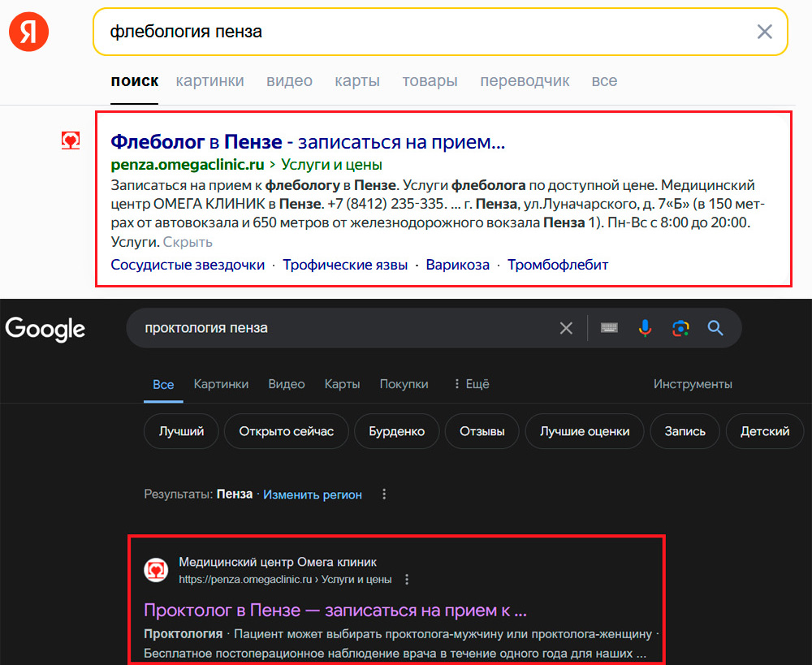This screenshot has height=665, width=812.
Task: Click the Услуги и цены breadcrumb in Yandex
Action: 331,165
